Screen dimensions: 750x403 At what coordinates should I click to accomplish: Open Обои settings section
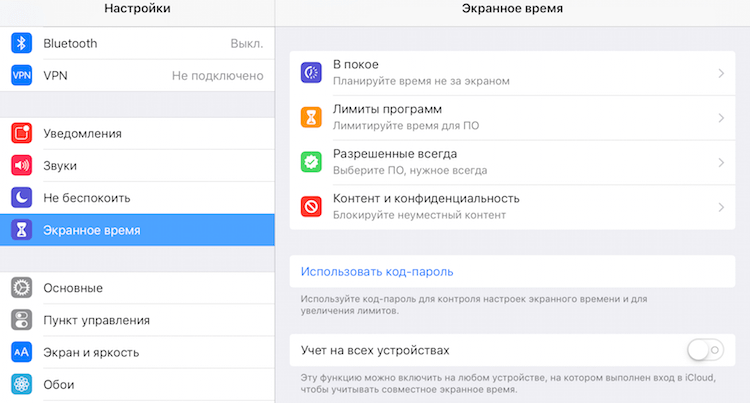click(x=137, y=384)
